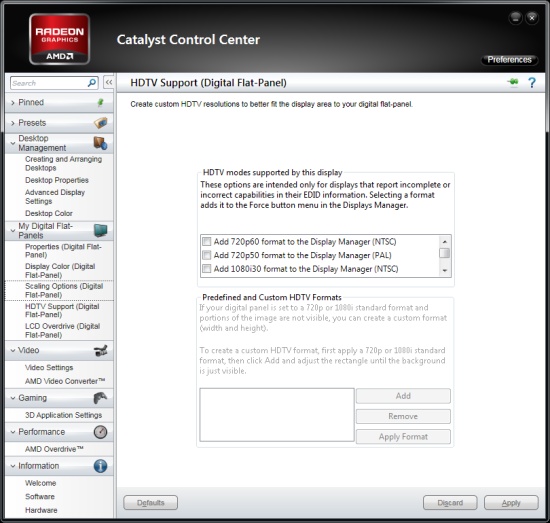Screen dimensions: 550x523
Task: Collapse the Information section chevron
Action: coord(13,466)
